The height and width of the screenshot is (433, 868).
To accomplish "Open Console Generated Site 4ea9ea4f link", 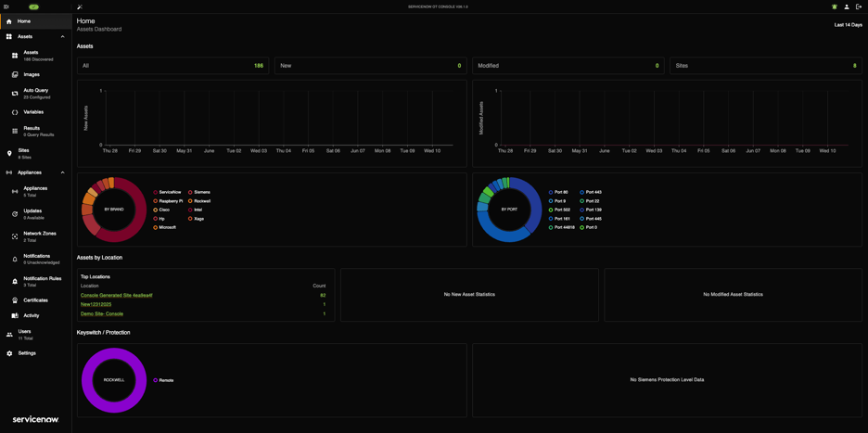I will tap(116, 295).
